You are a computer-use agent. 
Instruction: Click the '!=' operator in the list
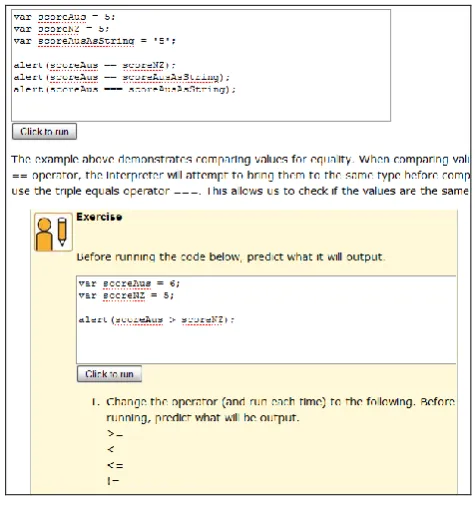(x=113, y=481)
